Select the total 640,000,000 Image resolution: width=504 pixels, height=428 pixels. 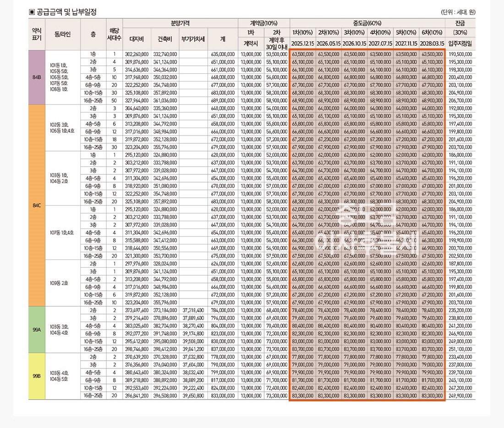point(223,108)
